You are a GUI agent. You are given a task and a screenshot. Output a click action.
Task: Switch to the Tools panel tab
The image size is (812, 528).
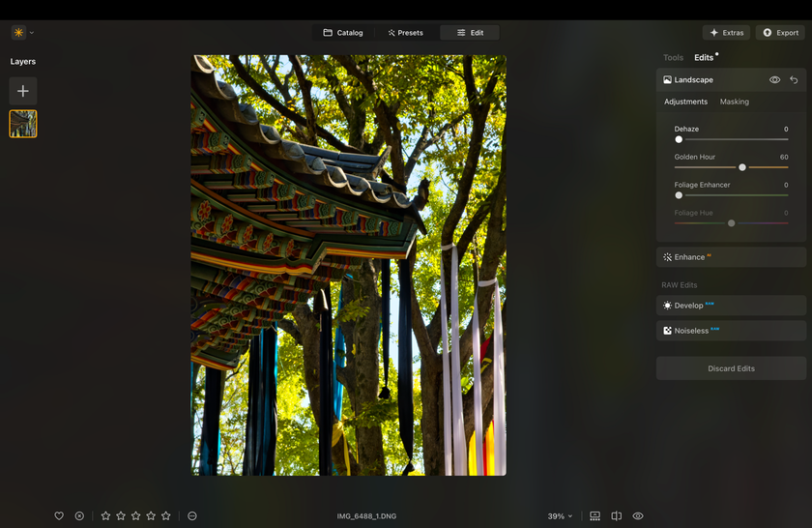click(x=673, y=57)
